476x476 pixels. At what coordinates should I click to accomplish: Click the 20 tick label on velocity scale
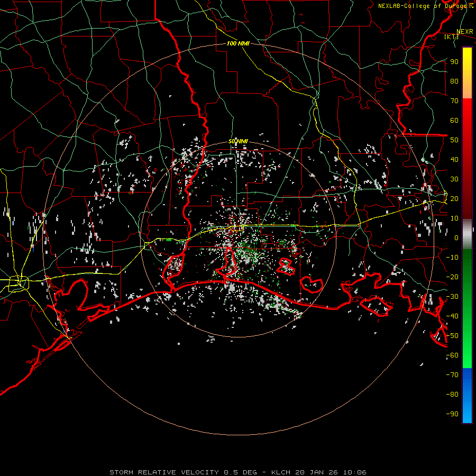[454, 198]
